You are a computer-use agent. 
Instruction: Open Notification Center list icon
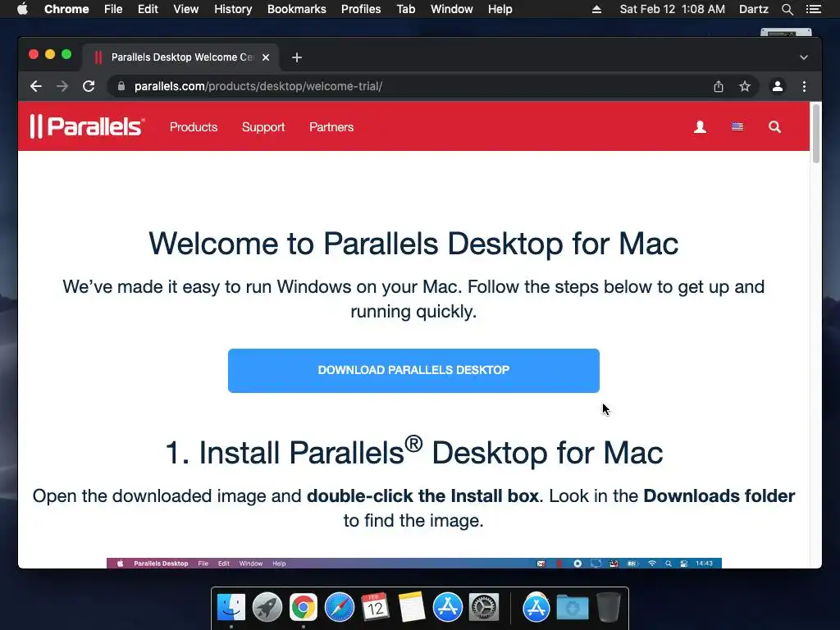(x=813, y=9)
